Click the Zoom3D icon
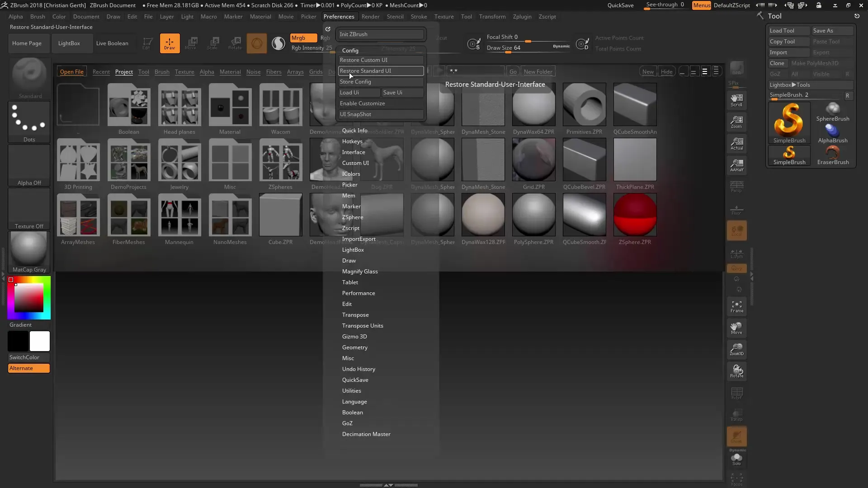The image size is (868, 488). pyautogui.click(x=736, y=350)
